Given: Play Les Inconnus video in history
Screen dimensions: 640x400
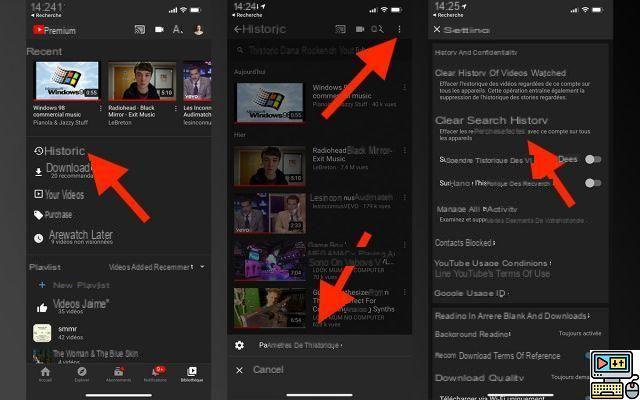Looking at the screenshot, I should pyautogui.click(x=270, y=213).
